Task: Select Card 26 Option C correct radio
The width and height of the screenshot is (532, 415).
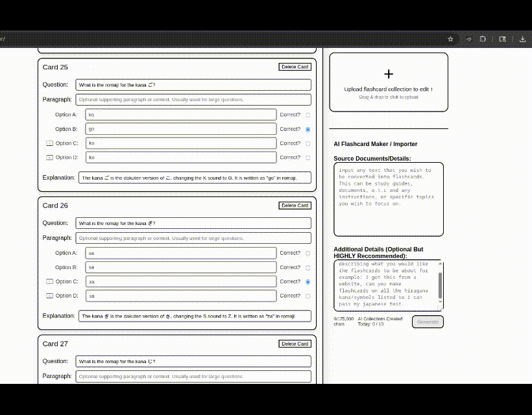Action: [308, 282]
